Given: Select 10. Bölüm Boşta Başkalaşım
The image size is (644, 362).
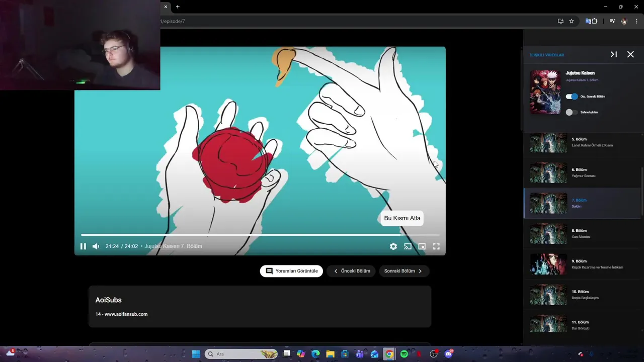Looking at the screenshot, I should (x=583, y=295).
